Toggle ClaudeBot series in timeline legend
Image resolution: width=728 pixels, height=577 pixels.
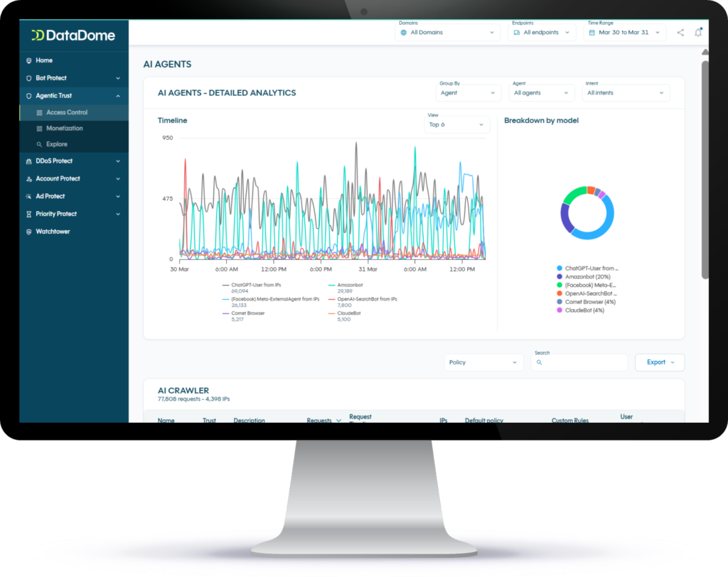[x=345, y=316]
